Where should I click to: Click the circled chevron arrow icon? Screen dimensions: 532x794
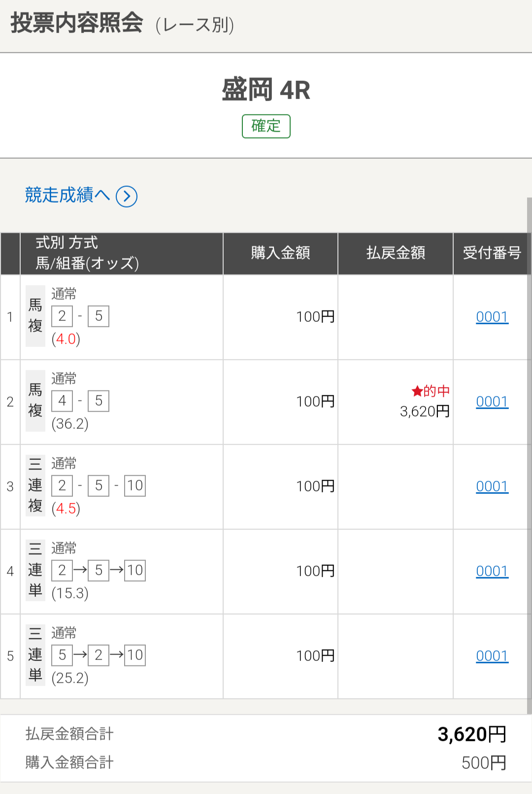(x=127, y=197)
